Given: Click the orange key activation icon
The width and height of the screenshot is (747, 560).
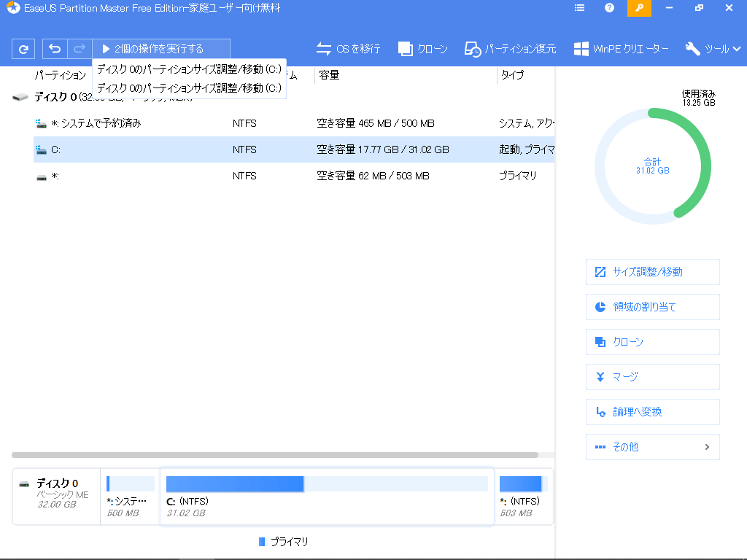Looking at the screenshot, I should pyautogui.click(x=639, y=8).
